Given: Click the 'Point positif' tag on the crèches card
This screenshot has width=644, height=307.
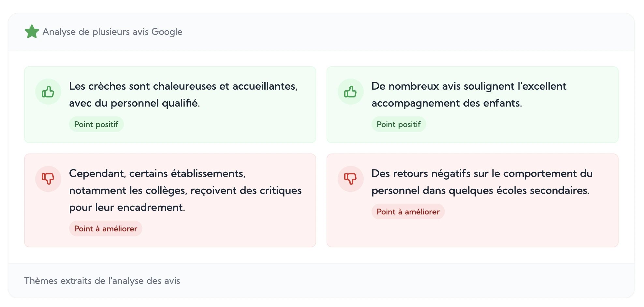Looking at the screenshot, I should coord(96,124).
